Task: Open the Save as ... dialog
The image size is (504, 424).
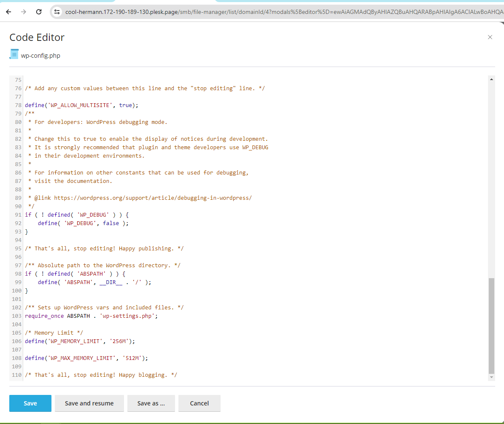Action: 151,403
